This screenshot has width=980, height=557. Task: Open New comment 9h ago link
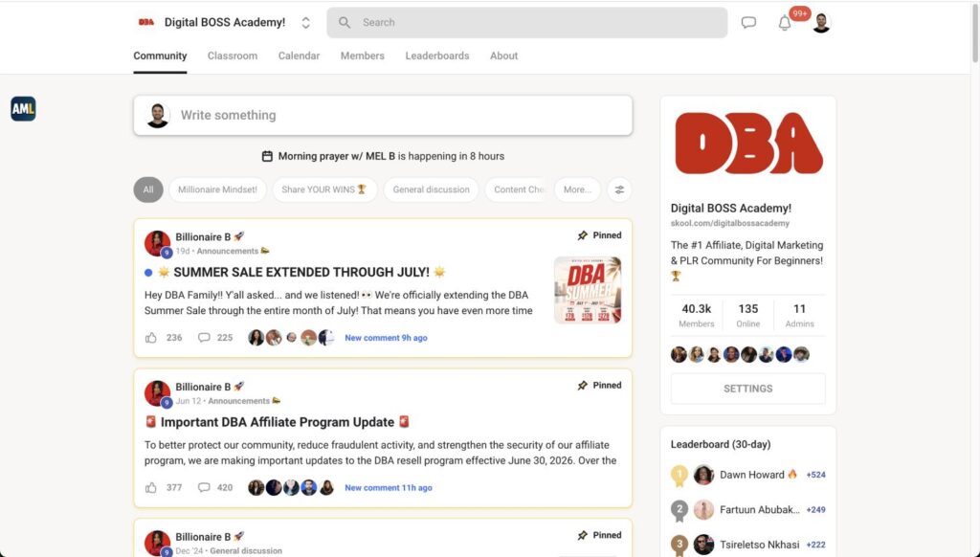coord(387,338)
